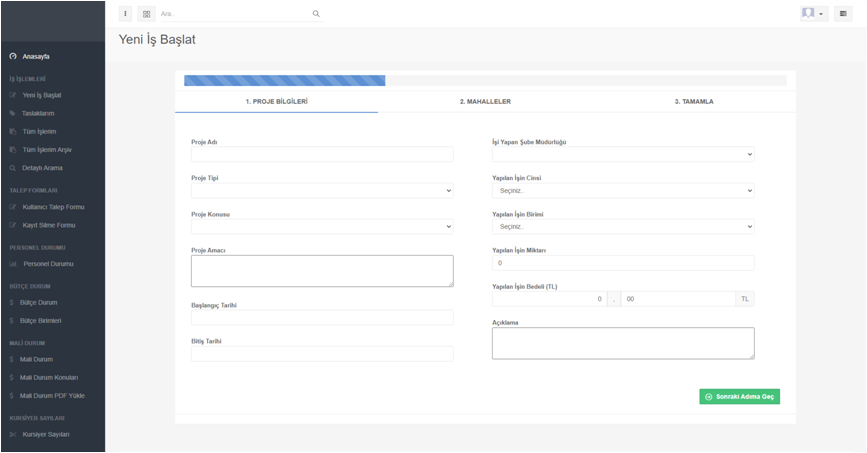Click the Başlangıç Tarihi date field

coord(322,318)
